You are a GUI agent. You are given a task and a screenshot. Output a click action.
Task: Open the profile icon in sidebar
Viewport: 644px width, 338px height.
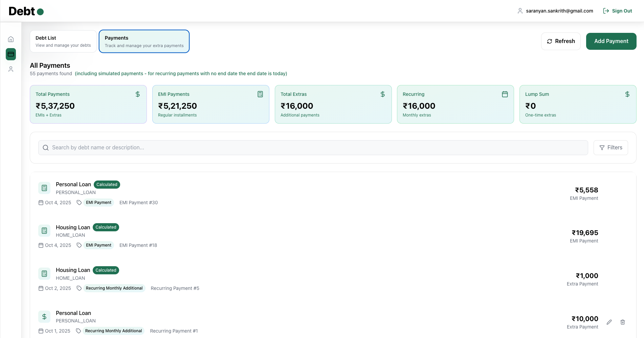pos(11,69)
